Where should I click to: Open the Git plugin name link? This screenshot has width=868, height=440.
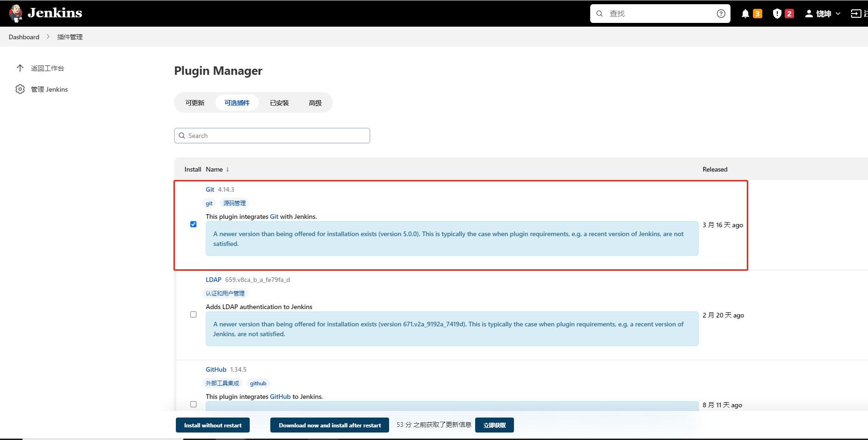[x=210, y=189]
